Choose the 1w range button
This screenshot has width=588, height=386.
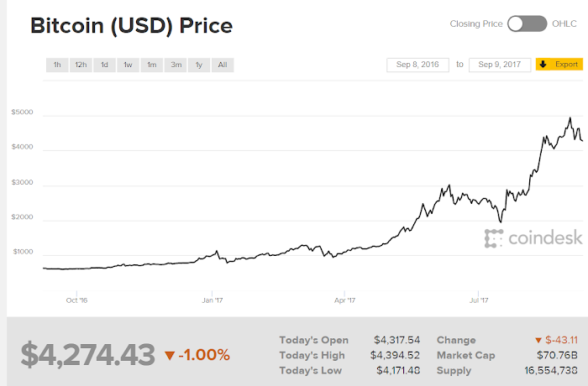pyautogui.click(x=128, y=65)
